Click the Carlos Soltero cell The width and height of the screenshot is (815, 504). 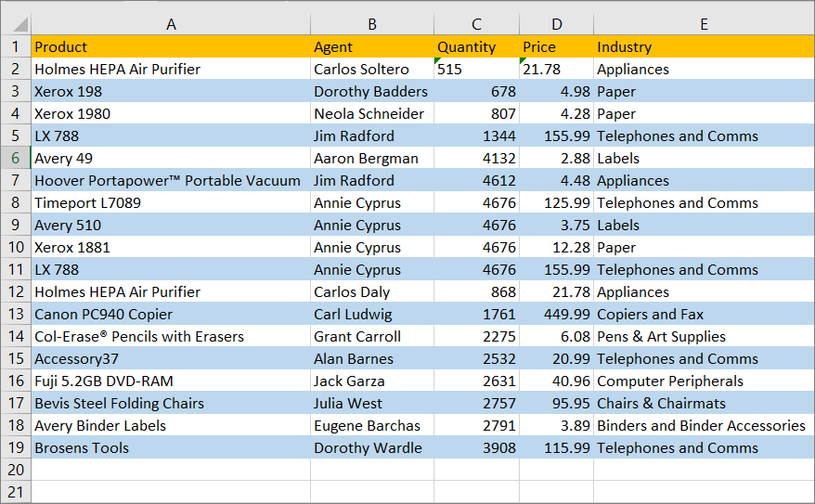[x=372, y=69]
